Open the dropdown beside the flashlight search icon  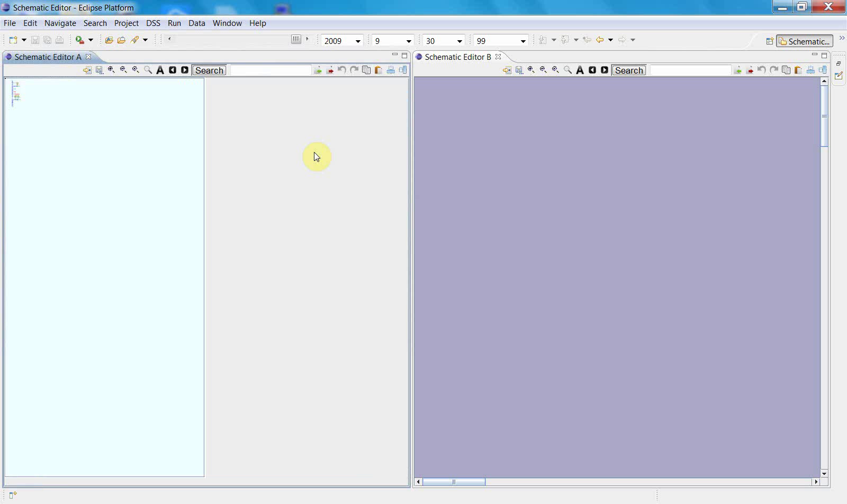[x=145, y=40]
